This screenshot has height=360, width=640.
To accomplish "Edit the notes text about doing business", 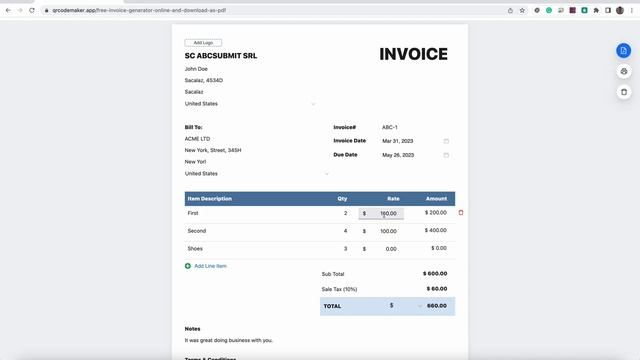I will click(x=229, y=340).
